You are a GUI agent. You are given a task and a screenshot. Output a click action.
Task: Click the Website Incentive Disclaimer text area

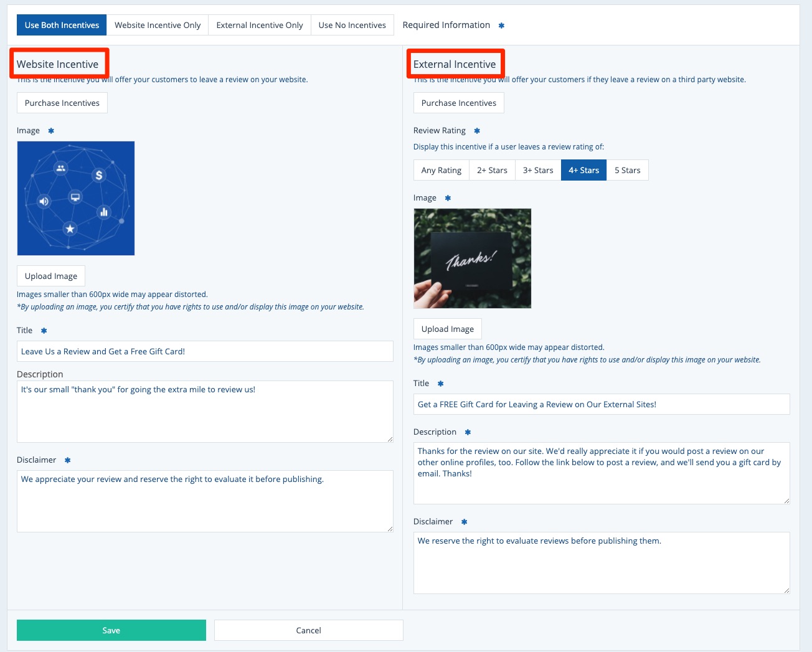click(205, 501)
